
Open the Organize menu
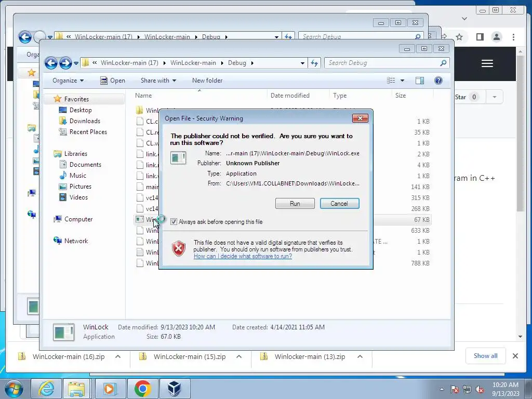point(68,81)
